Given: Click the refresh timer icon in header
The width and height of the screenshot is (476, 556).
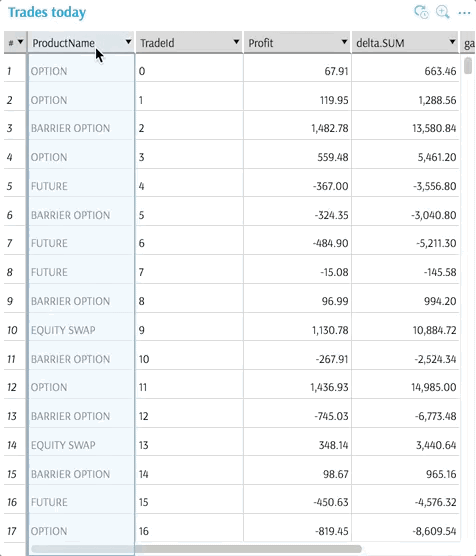Looking at the screenshot, I should 421,12.
